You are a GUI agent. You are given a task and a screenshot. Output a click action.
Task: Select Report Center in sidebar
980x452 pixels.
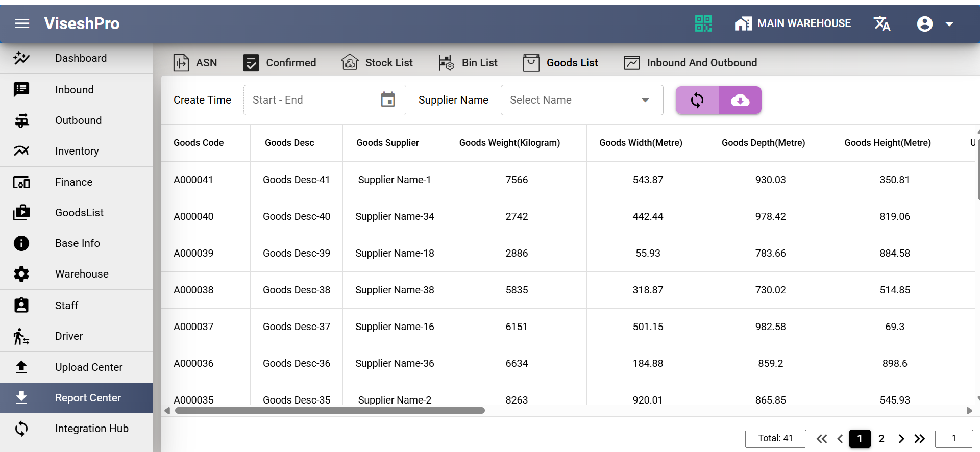click(88, 398)
